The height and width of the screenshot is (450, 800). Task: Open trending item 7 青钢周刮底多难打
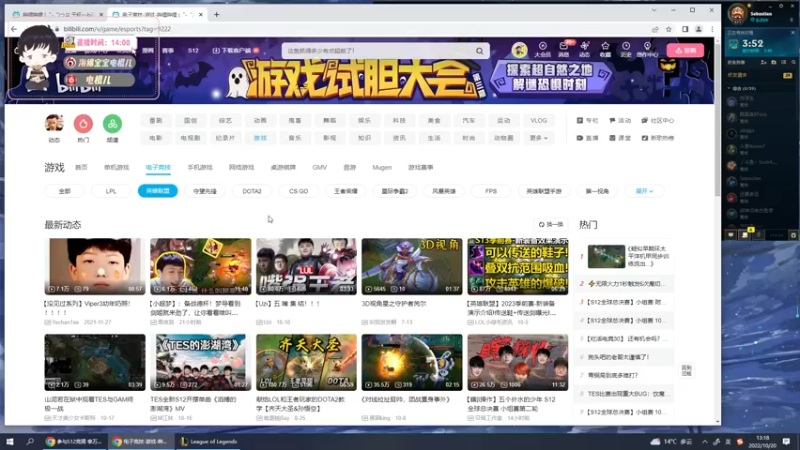[612, 376]
